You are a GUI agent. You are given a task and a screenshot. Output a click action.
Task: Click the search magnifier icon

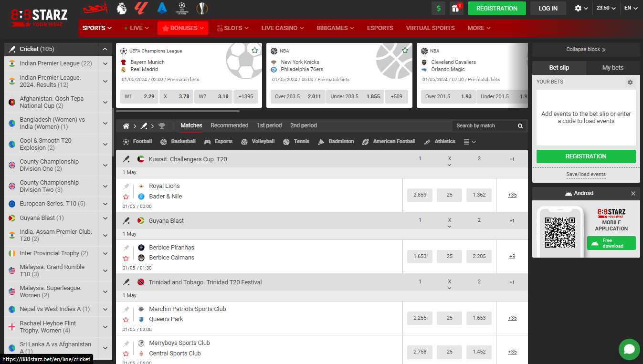click(x=520, y=126)
